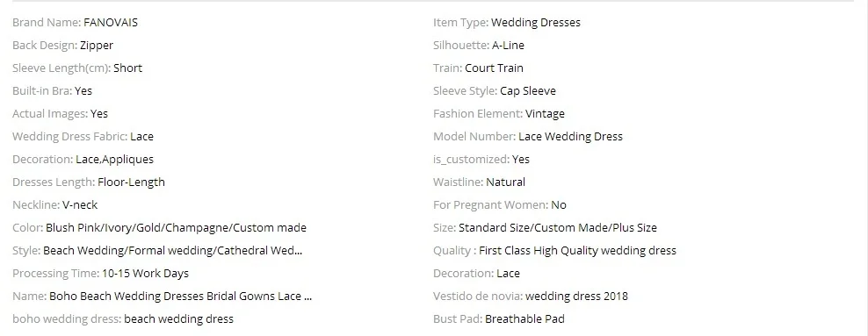Screen dimensions: 868x336
Task: Click the Fashion Element Vintage value
Action: pyautogui.click(x=546, y=114)
